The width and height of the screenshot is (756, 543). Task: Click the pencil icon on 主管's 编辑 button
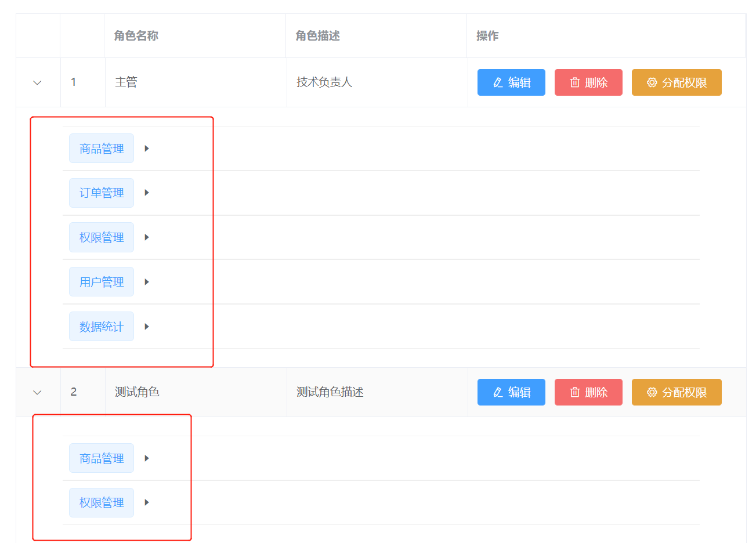[496, 82]
